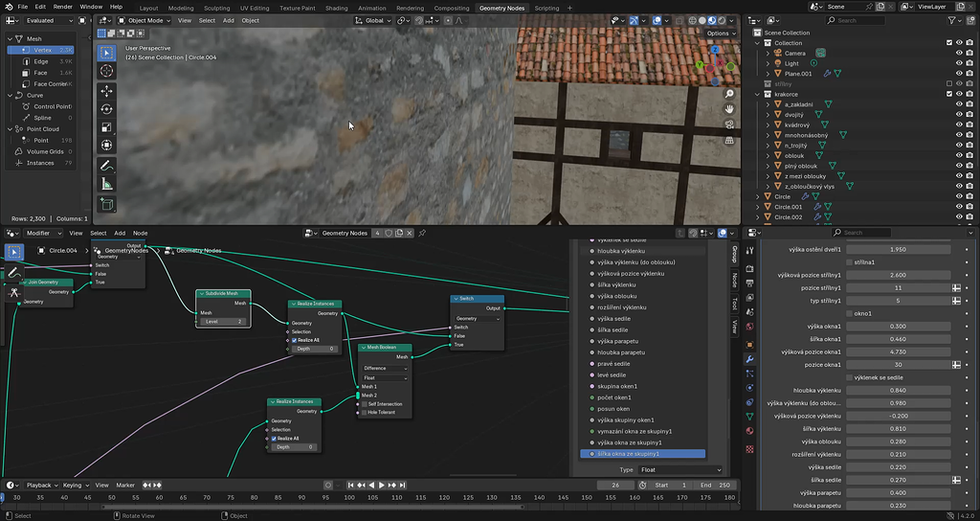This screenshot has height=521, width=980.
Task: Open the Add menu in node editor
Action: click(x=120, y=233)
